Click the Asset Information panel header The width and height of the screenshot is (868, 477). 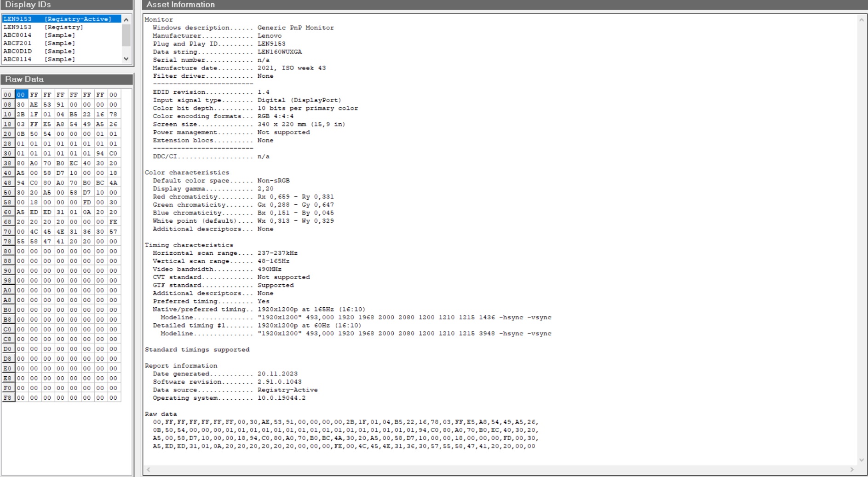tap(505, 5)
